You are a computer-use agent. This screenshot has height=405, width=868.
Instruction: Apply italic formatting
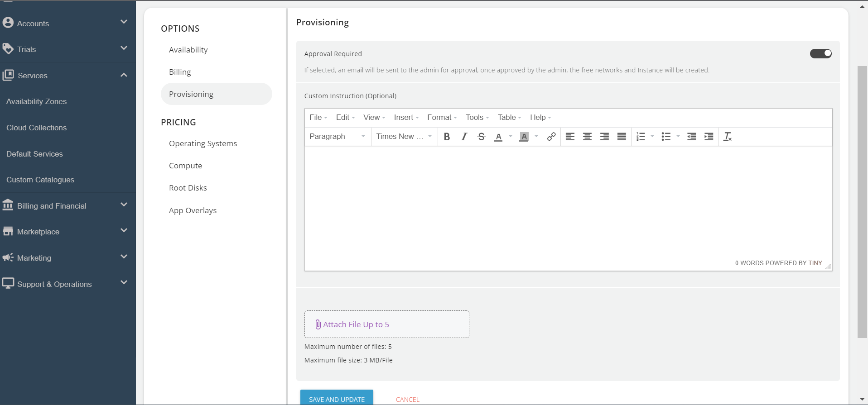pyautogui.click(x=464, y=137)
